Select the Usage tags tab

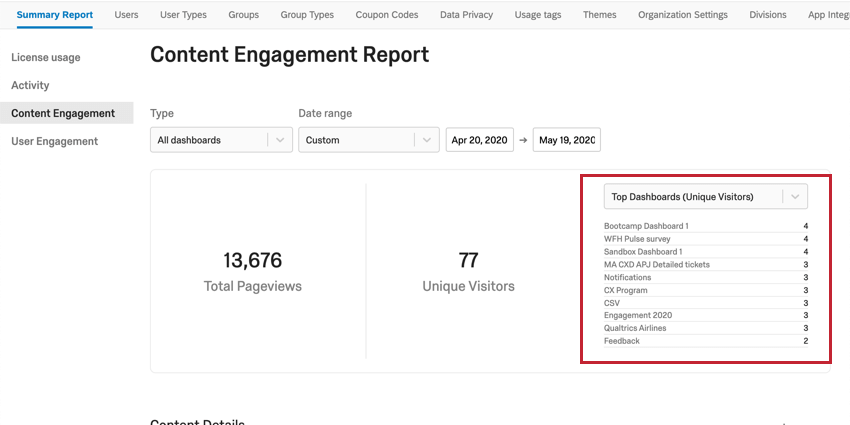click(x=540, y=15)
